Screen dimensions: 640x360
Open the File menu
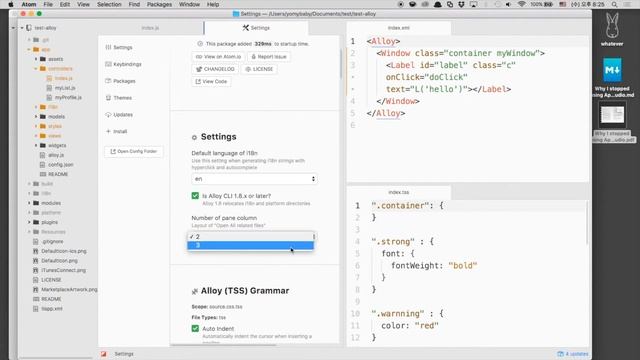(x=48, y=4)
